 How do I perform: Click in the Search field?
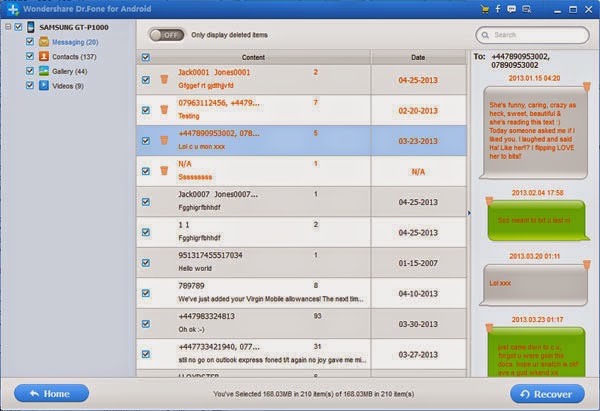[x=533, y=35]
